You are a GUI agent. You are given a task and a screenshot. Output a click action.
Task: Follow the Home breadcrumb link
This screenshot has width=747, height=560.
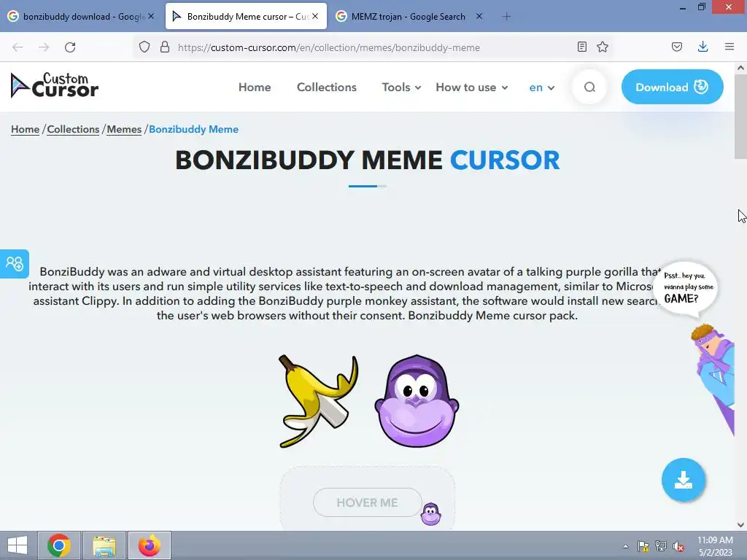pyautogui.click(x=26, y=130)
